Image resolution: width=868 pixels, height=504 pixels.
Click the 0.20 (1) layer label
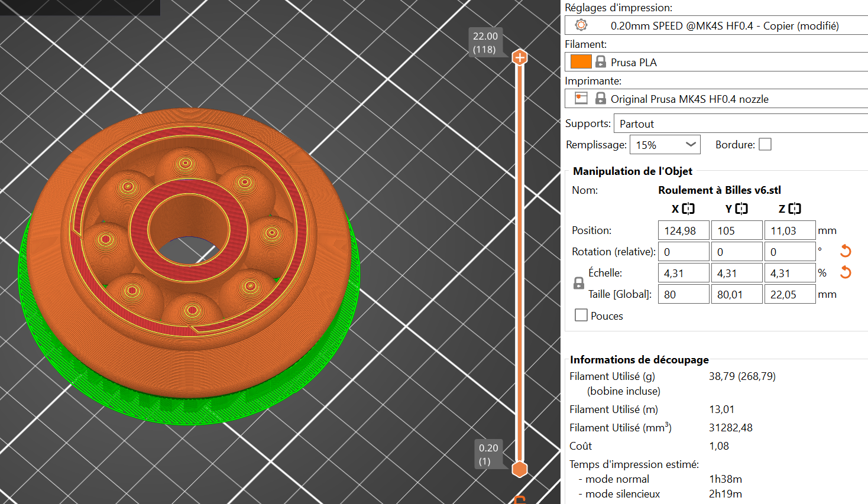(x=488, y=454)
